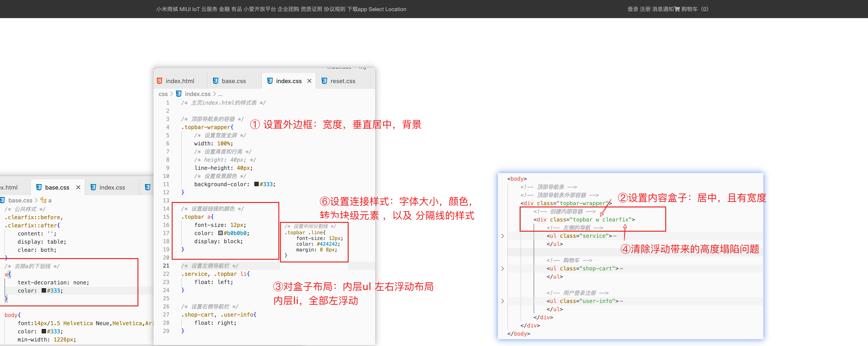868x346 pixels.
Task: Click the '.topbar-wrapper{' selector line
Action: click(207, 127)
